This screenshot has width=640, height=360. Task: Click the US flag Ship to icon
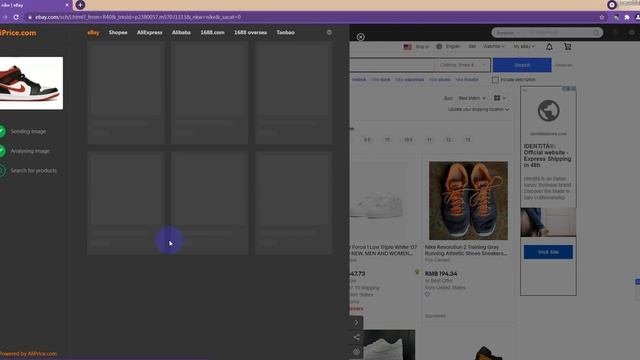pyautogui.click(x=407, y=47)
